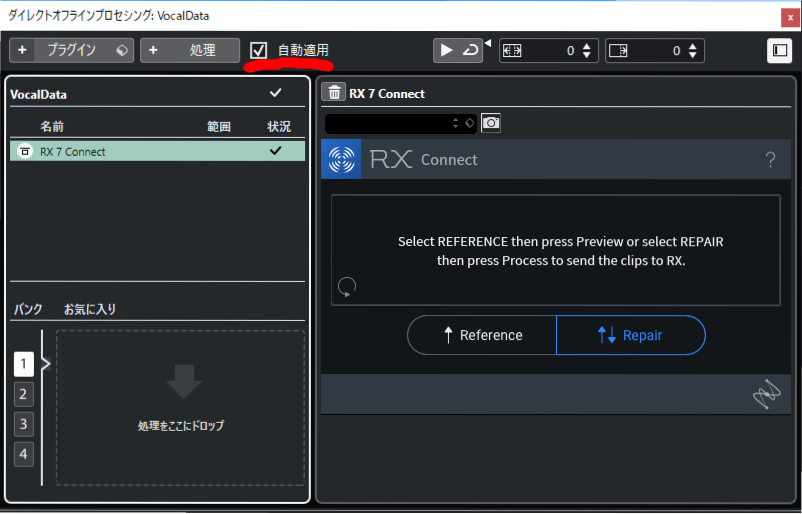Click the 範囲 column header
802x514 pixels.
point(219,126)
